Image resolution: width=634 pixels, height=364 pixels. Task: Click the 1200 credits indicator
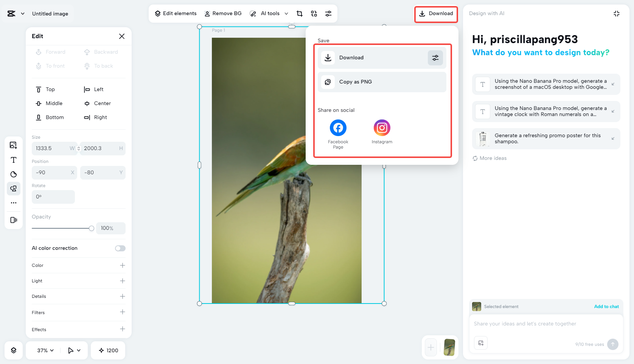108,350
